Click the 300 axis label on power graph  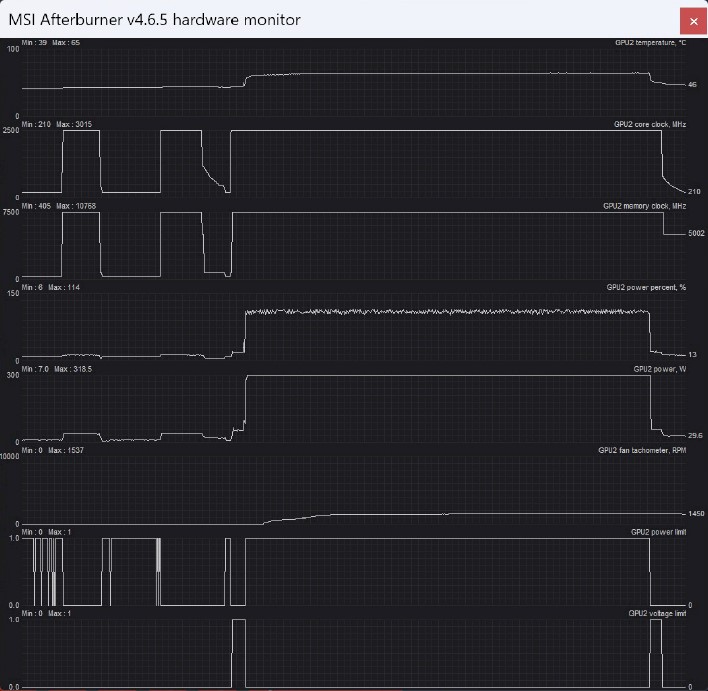pyautogui.click(x=13, y=375)
